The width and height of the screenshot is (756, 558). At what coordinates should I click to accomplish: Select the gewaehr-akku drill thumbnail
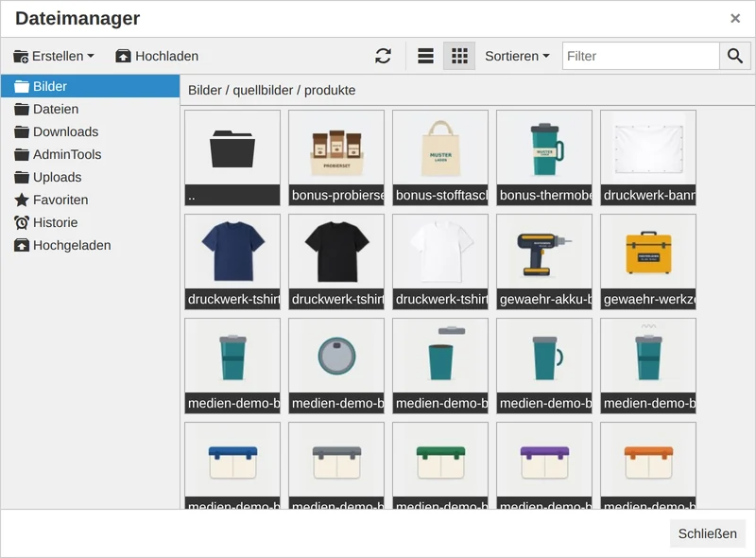544,262
